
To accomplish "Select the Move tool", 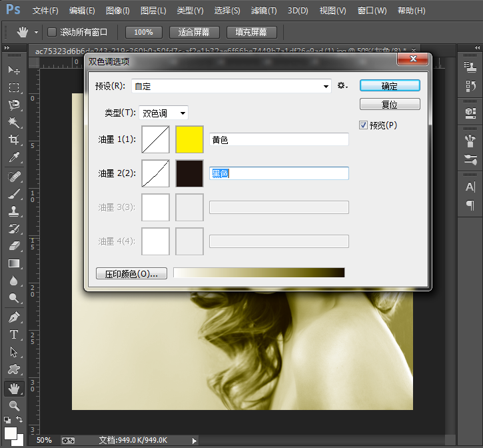I will [x=13, y=70].
